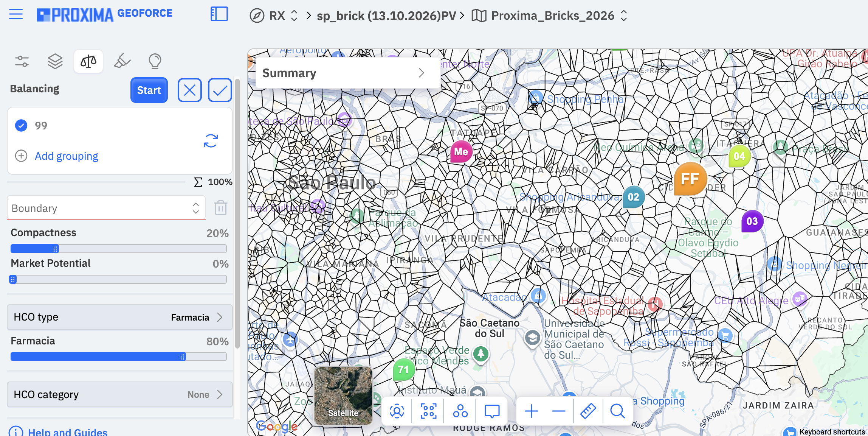Confirm balancing with the checkmark button
868x436 pixels.
click(x=220, y=90)
